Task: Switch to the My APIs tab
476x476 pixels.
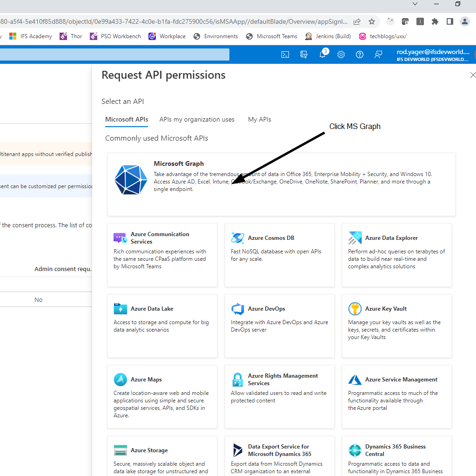Action: click(259, 119)
